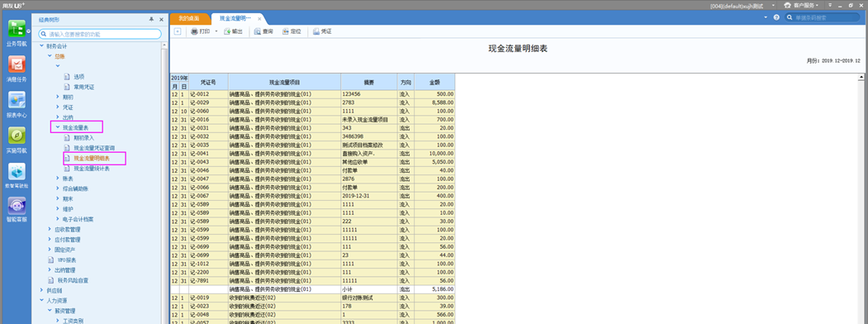Screen dimensions: 868x324
Task: Expand the 固定资产 tree node
Action: click(x=50, y=250)
